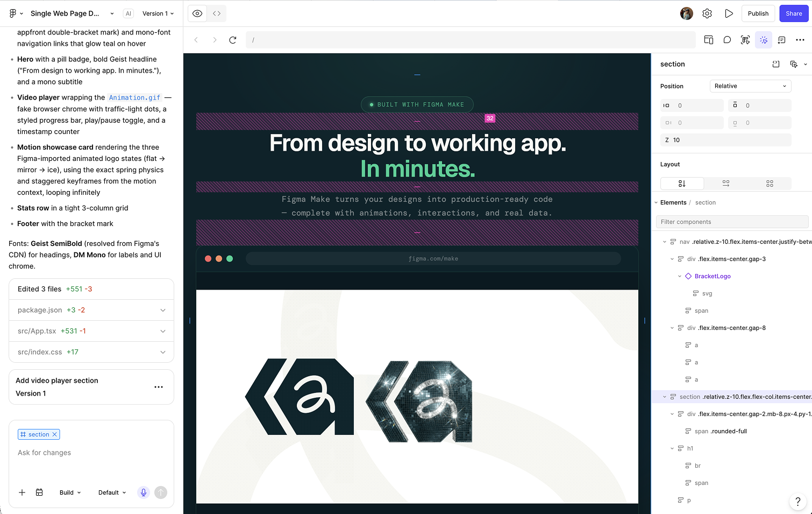Switch to code view mode
This screenshot has width=812, height=514.
click(217, 13)
